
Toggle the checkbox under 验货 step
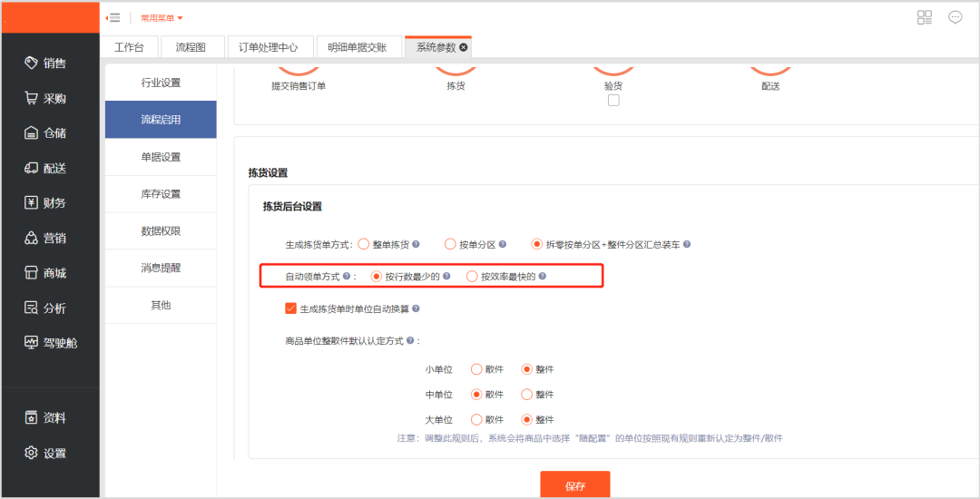[613, 101]
